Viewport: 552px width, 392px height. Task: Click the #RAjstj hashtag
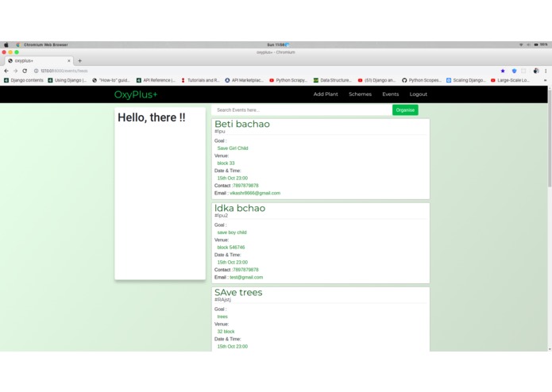pyautogui.click(x=223, y=299)
